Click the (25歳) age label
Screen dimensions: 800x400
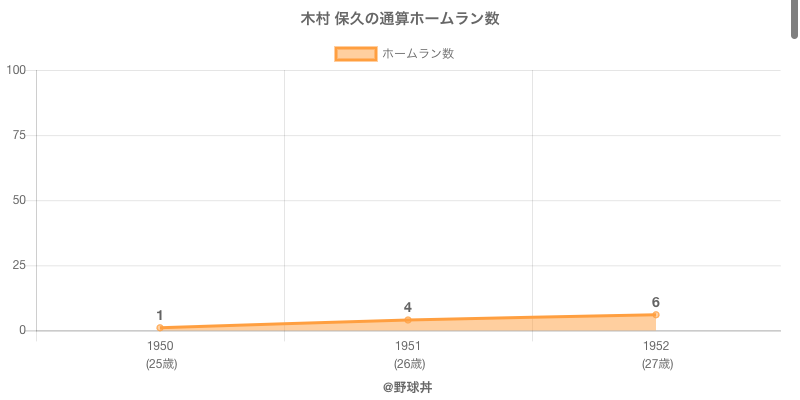pyautogui.click(x=161, y=364)
